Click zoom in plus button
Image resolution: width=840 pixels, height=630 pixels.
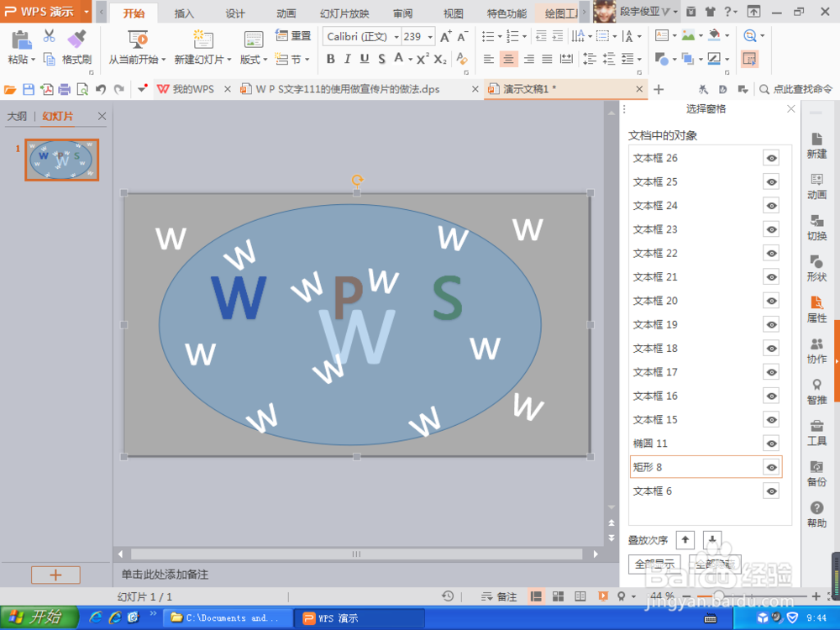pos(816,596)
